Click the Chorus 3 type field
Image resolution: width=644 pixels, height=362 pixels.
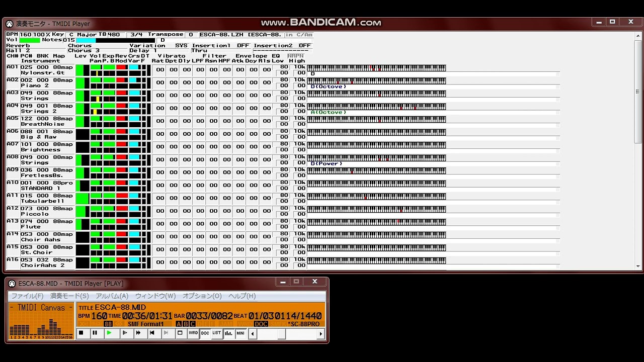84,51
